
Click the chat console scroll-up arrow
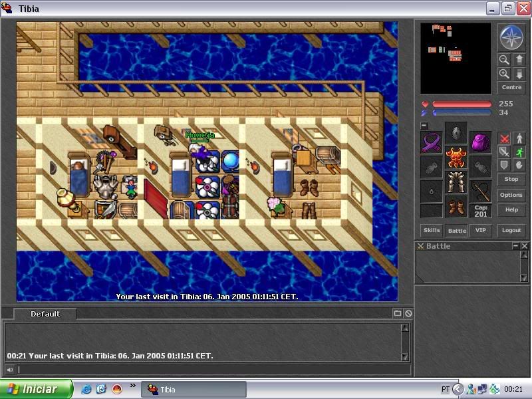click(x=405, y=328)
